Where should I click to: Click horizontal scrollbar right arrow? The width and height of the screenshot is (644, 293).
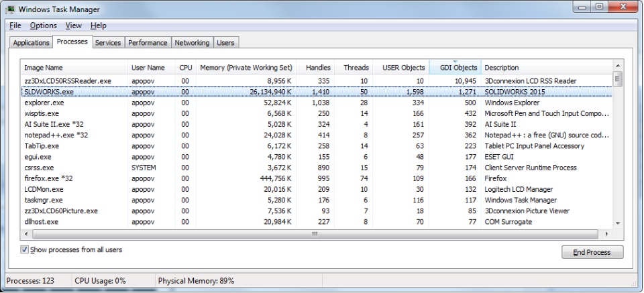point(606,234)
